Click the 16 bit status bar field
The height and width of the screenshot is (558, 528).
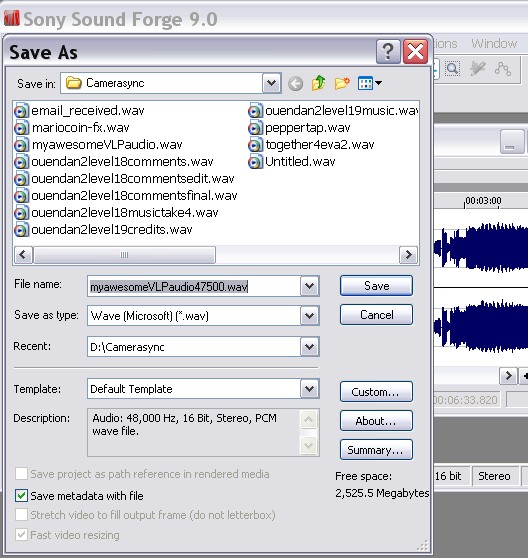(x=450, y=476)
